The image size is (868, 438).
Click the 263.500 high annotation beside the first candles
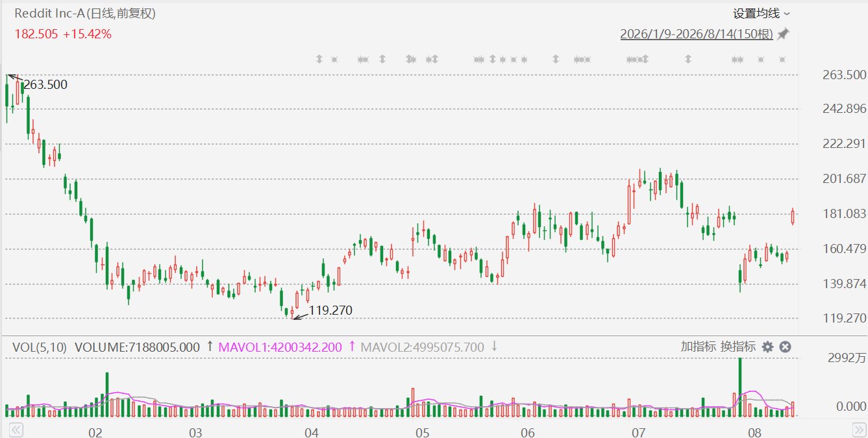[x=45, y=85]
